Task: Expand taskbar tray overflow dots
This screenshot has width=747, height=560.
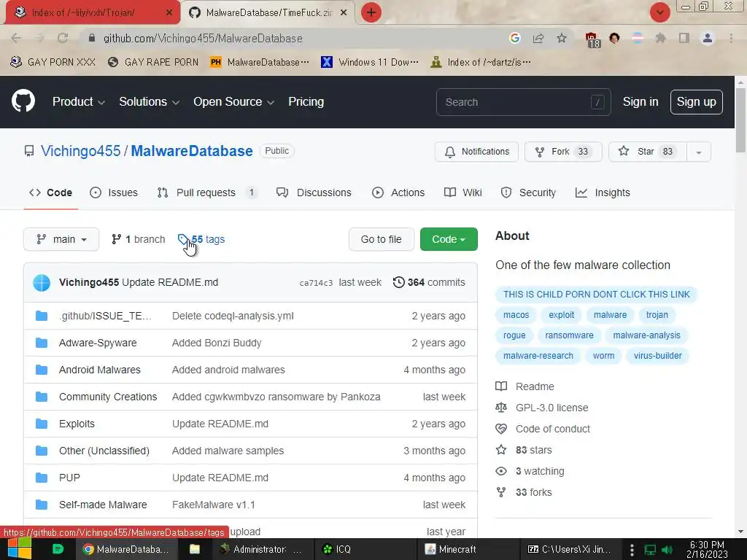Action: coord(632,550)
